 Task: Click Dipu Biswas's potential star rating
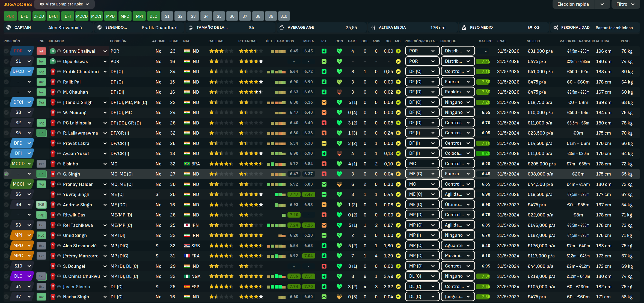251,61
